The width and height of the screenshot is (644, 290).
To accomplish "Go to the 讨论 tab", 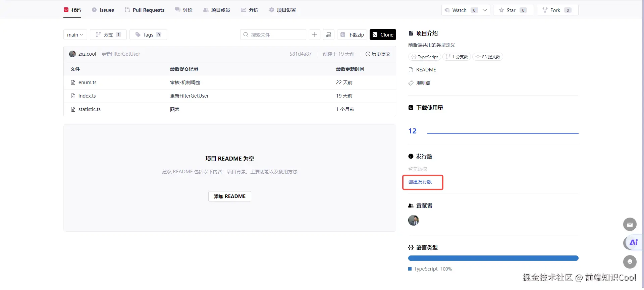I will 184,10.
